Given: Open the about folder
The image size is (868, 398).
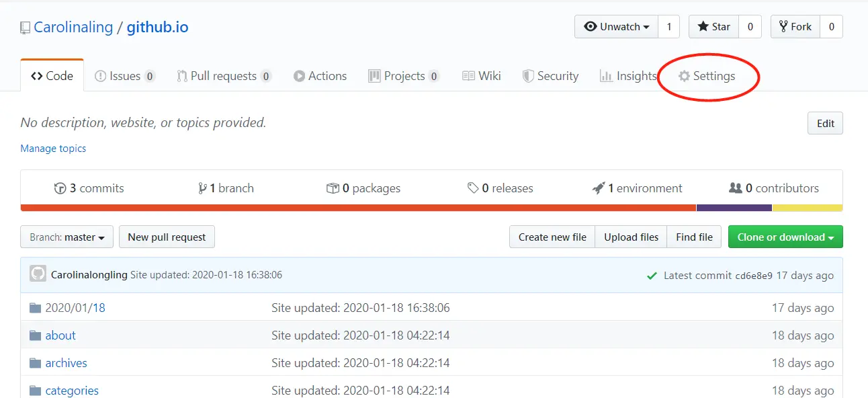Looking at the screenshot, I should [x=60, y=335].
